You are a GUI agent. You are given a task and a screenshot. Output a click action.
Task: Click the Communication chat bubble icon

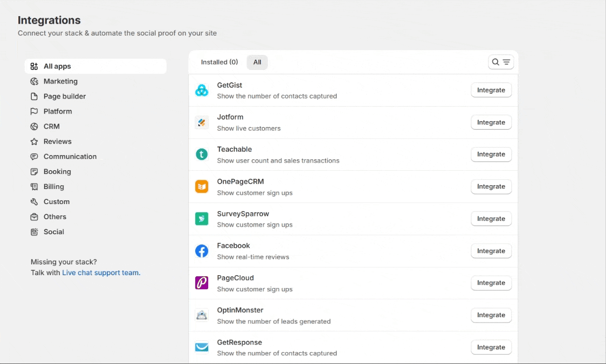coord(34,157)
